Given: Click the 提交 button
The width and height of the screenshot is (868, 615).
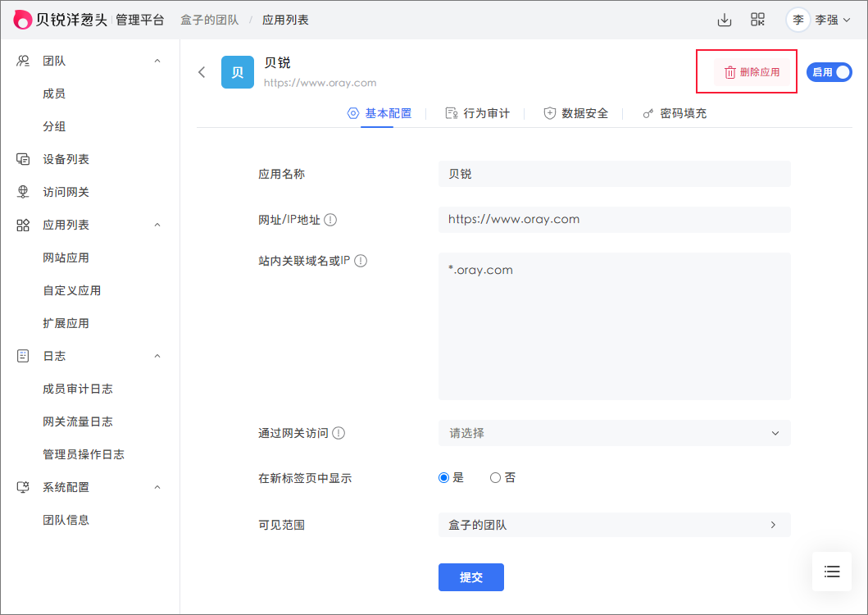Looking at the screenshot, I should [x=471, y=577].
